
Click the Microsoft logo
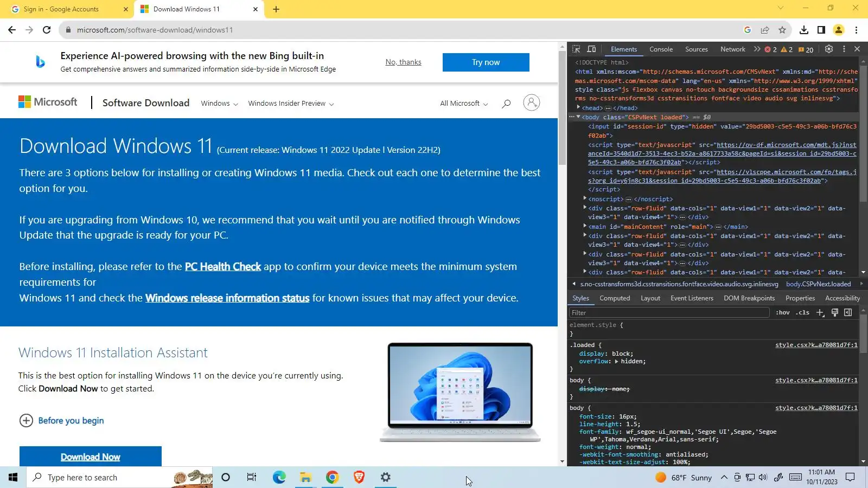point(48,102)
